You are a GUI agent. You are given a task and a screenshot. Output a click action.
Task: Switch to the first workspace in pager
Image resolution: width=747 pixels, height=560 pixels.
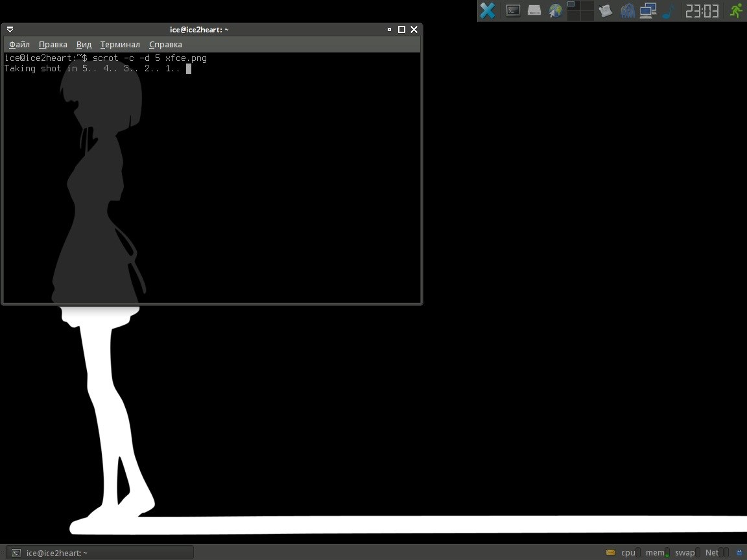coord(574,5)
